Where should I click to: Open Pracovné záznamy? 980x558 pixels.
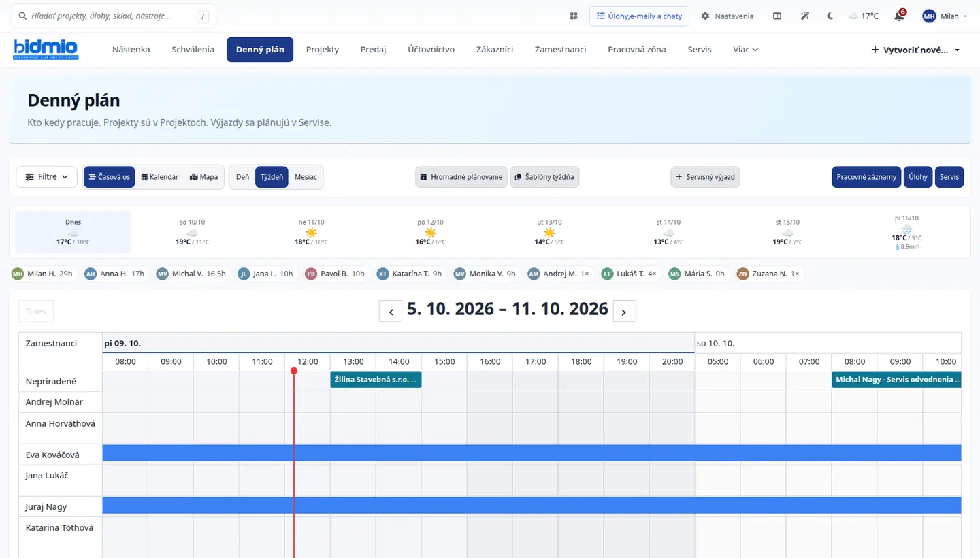pyautogui.click(x=866, y=177)
